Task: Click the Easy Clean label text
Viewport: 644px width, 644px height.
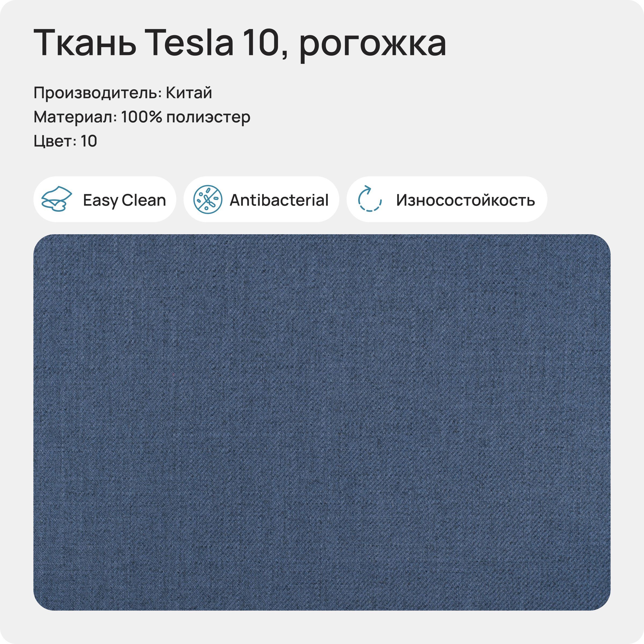Action: click(x=124, y=200)
